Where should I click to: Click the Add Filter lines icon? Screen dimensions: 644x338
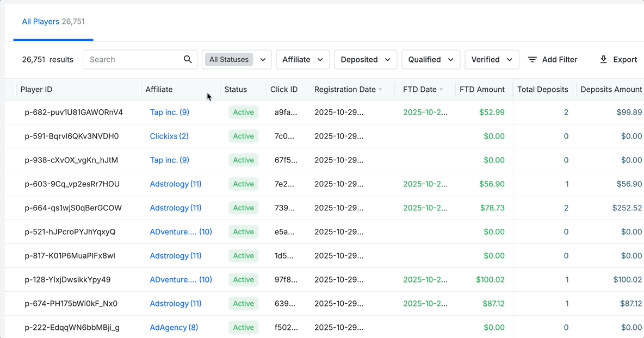(532, 59)
